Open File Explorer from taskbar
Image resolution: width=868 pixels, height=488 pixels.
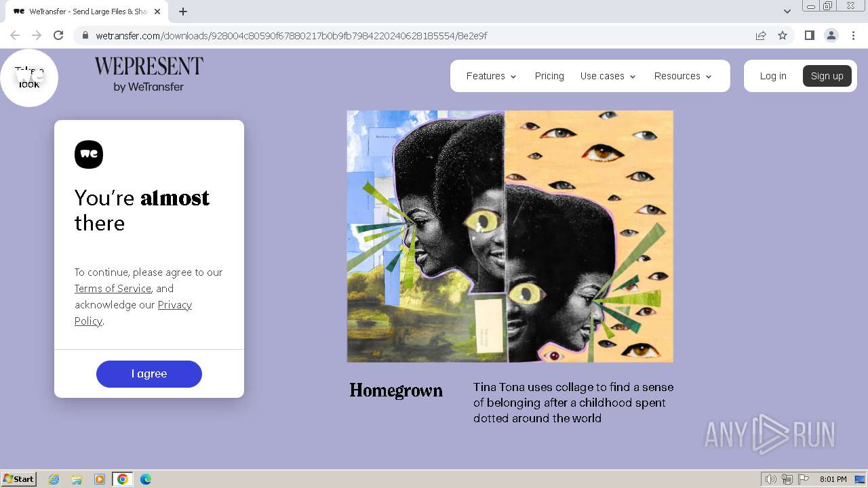pos(77,479)
